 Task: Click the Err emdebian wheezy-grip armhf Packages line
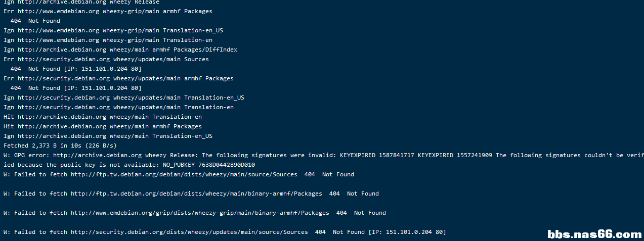[x=108, y=11]
